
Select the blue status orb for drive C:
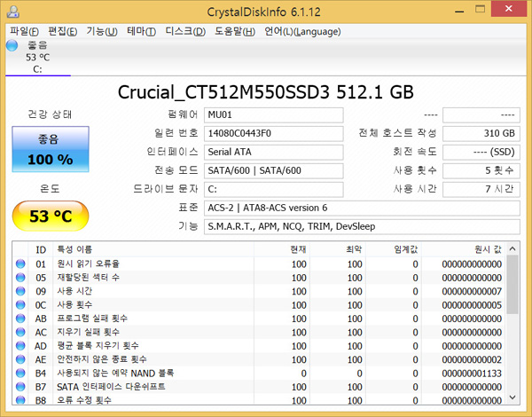(x=12, y=45)
